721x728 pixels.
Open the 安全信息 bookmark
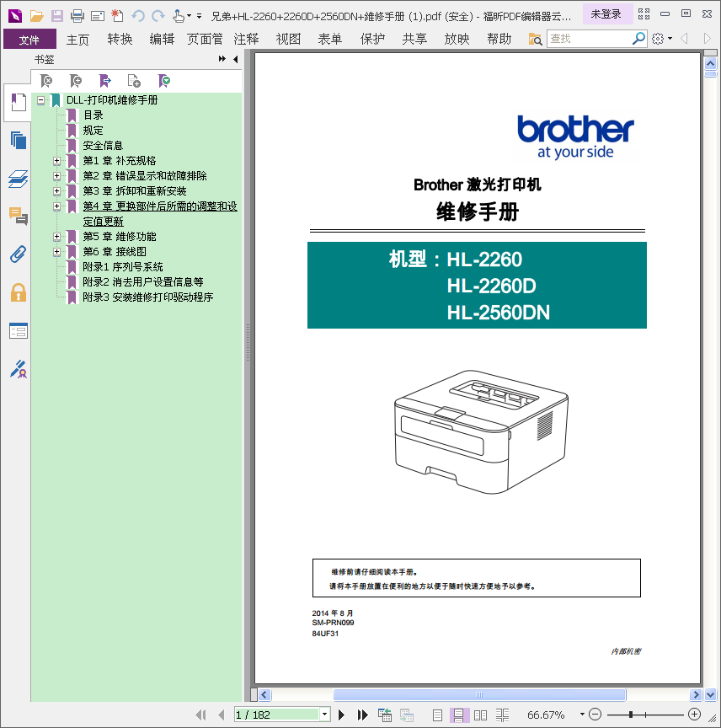103,146
